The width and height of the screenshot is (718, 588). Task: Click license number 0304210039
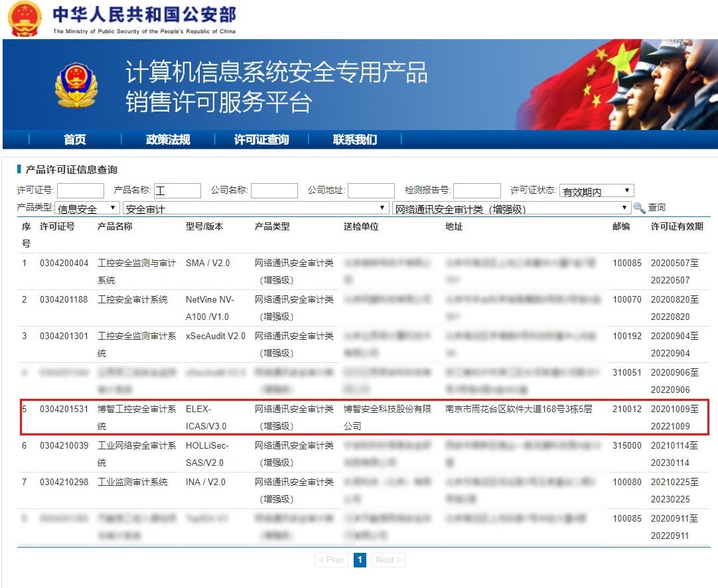click(x=64, y=445)
